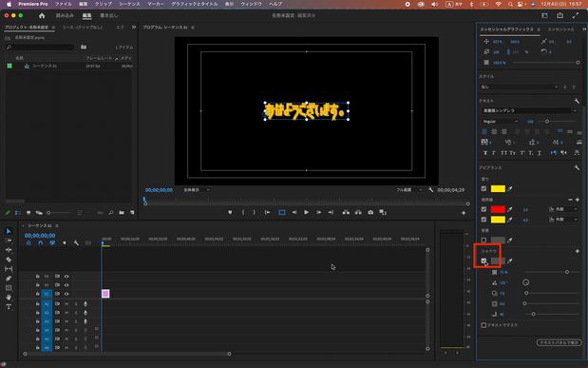The image size is (588, 368).
Task: Open the playback resolution dropdown
Action: click(x=408, y=190)
